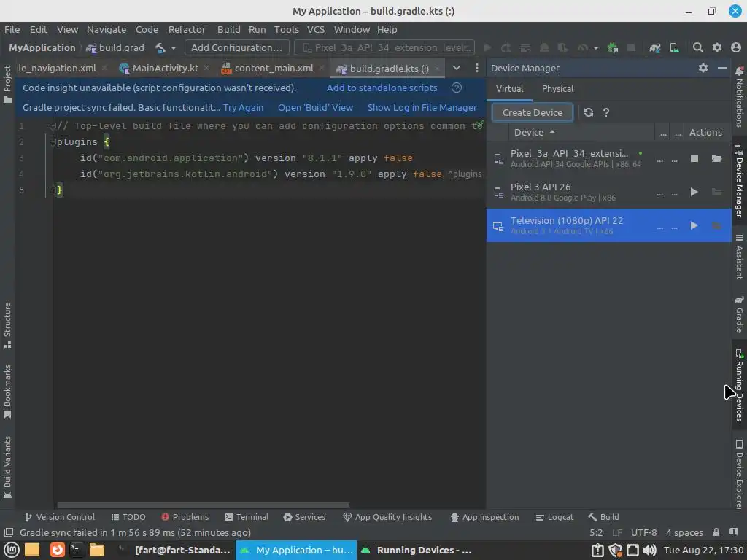Viewport: 747px width, 560px height.
Task: Click Open 'Build' View link
Action: pyautogui.click(x=315, y=108)
